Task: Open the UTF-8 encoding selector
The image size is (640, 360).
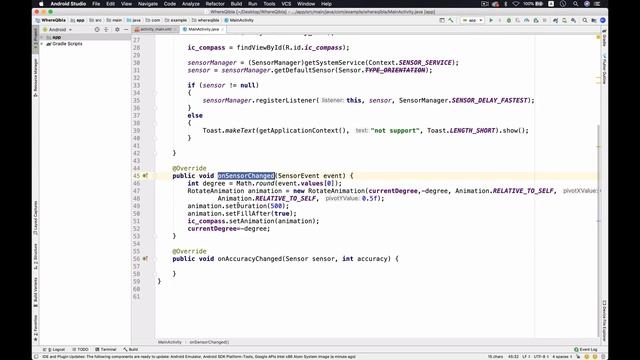Action: click(x=540, y=356)
